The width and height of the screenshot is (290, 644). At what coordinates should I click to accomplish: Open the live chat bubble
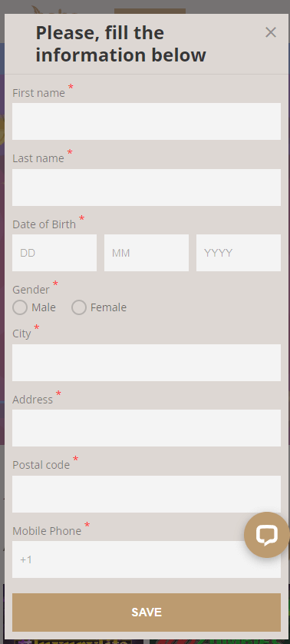(x=267, y=534)
